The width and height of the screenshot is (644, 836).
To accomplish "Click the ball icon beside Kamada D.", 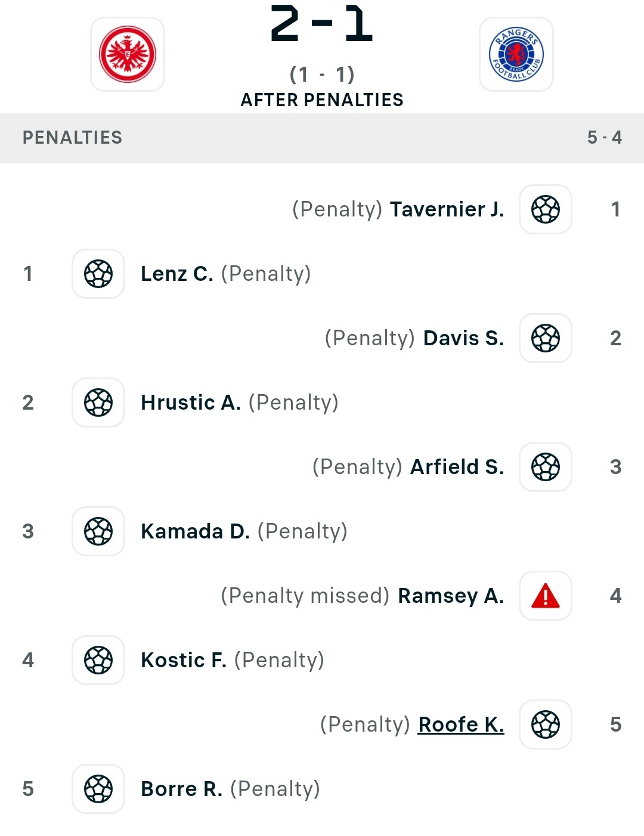I will (x=98, y=531).
